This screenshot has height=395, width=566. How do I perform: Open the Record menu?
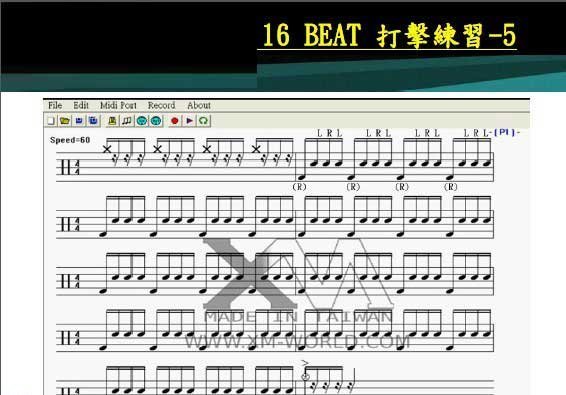tap(161, 105)
